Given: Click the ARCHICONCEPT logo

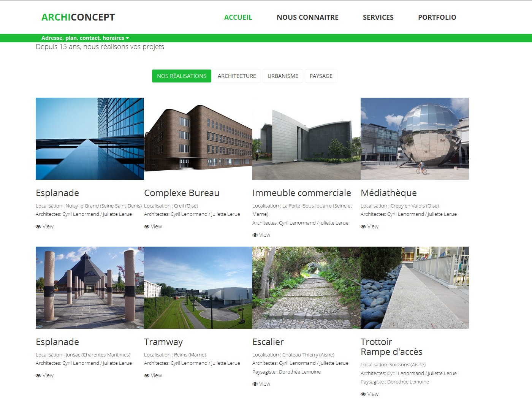Looking at the screenshot, I should pos(78,17).
